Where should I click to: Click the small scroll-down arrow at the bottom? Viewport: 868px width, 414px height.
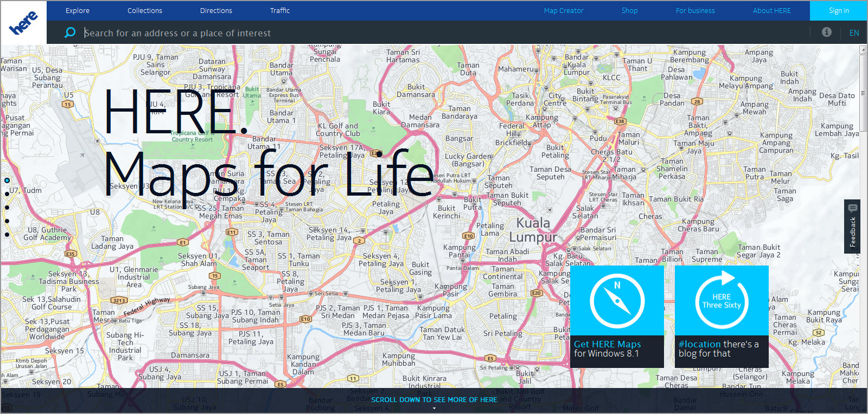tap(434, 408)
